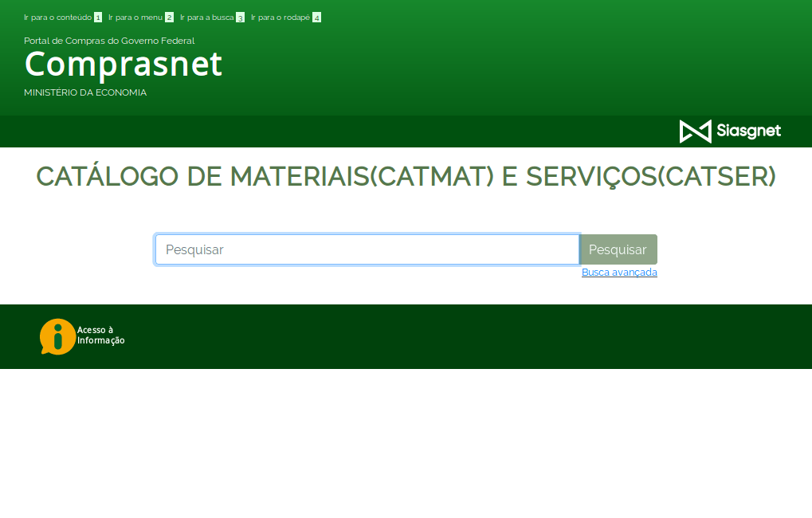
Task: Focus the Pesquisar search input field
Action: pos(367,249)
